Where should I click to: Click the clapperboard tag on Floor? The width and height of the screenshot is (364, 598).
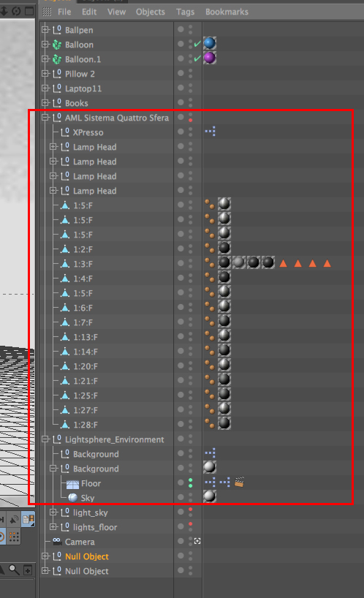[x=239, y=482]
